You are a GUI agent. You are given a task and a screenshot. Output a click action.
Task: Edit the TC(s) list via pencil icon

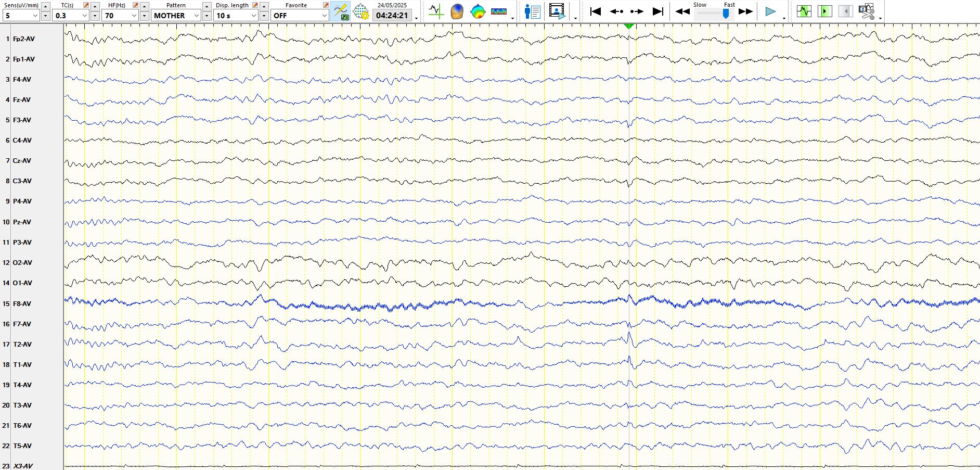[x=86, y=5]
